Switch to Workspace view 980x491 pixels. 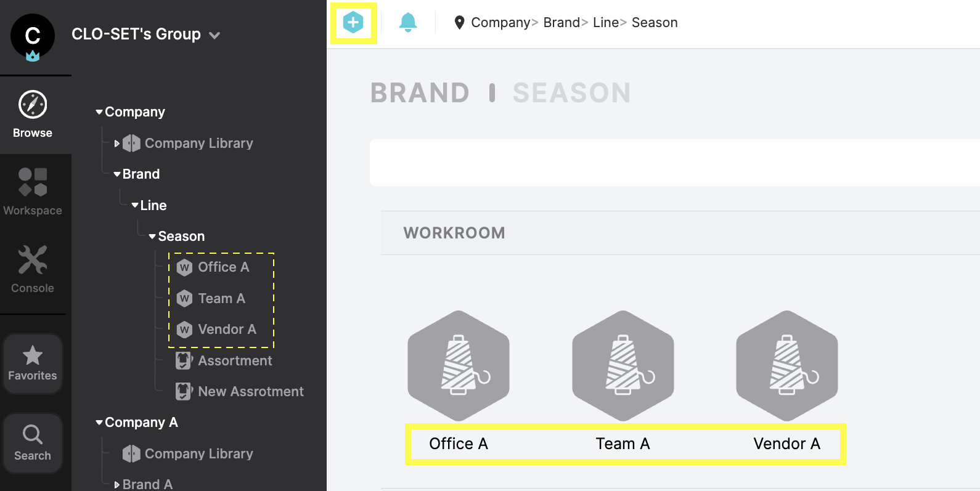click(x=33, y=192)
